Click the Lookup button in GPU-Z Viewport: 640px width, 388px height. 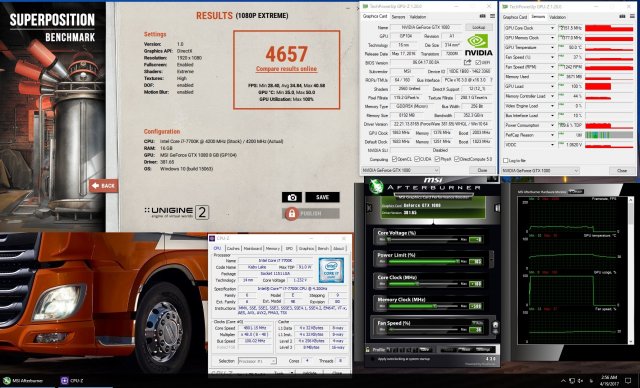tap(479, 27)
